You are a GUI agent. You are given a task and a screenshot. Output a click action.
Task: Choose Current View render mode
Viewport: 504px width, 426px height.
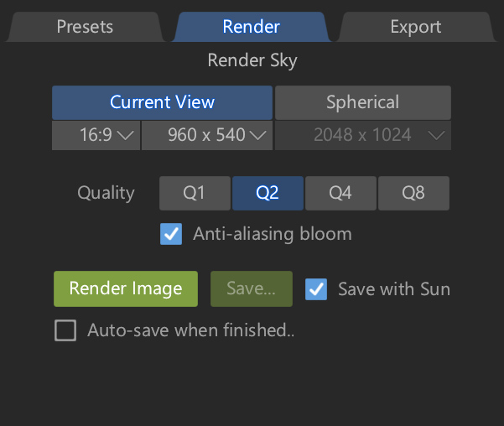(x=162, y=102)
